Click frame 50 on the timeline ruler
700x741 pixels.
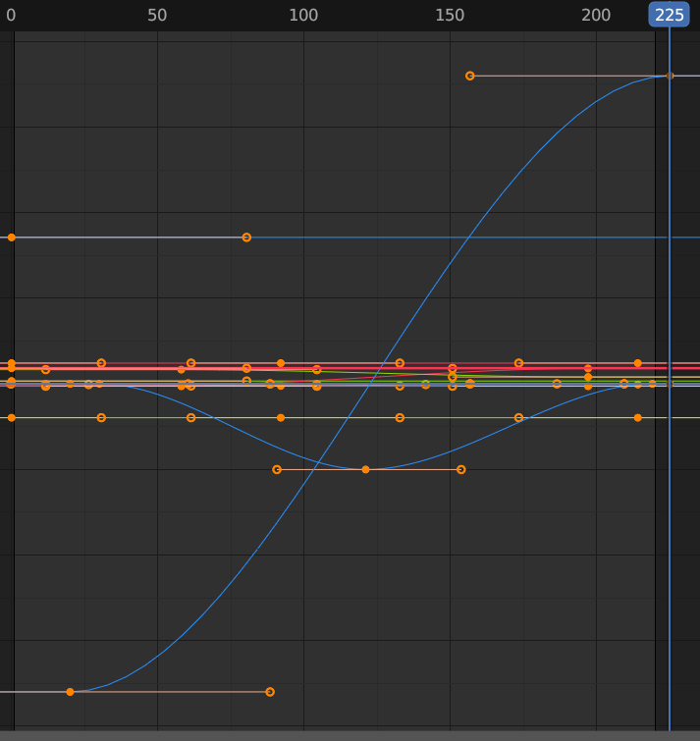157,15
